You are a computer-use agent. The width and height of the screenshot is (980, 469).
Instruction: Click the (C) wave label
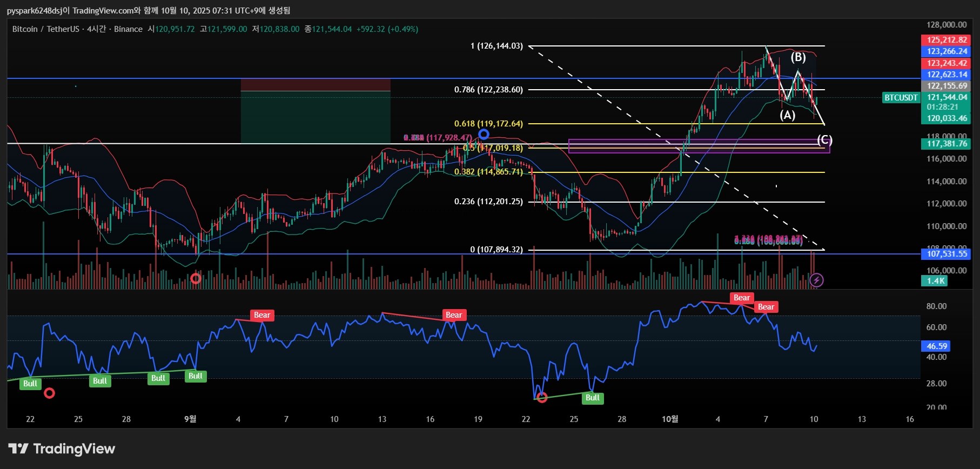point(824,140)
